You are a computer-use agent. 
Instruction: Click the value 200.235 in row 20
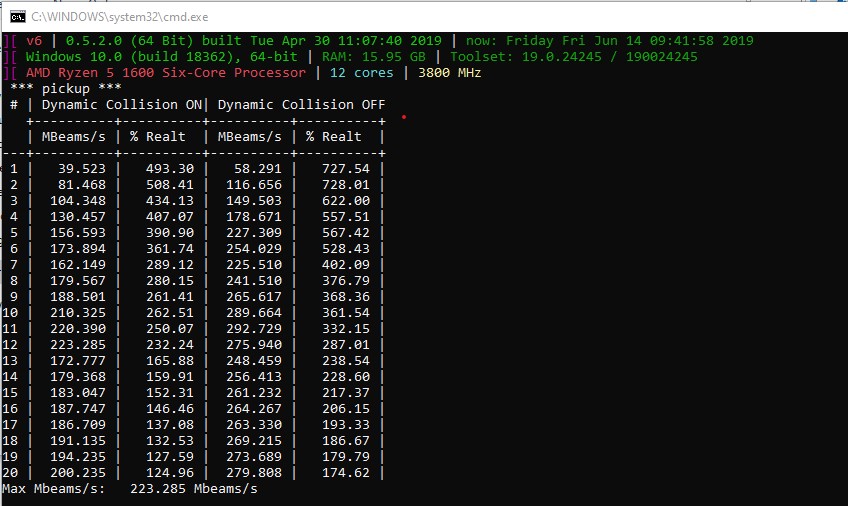[78, 473]
